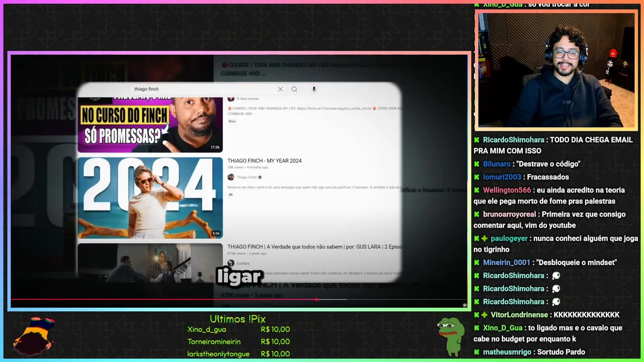Click chat username Mineirin_0001

507,262
